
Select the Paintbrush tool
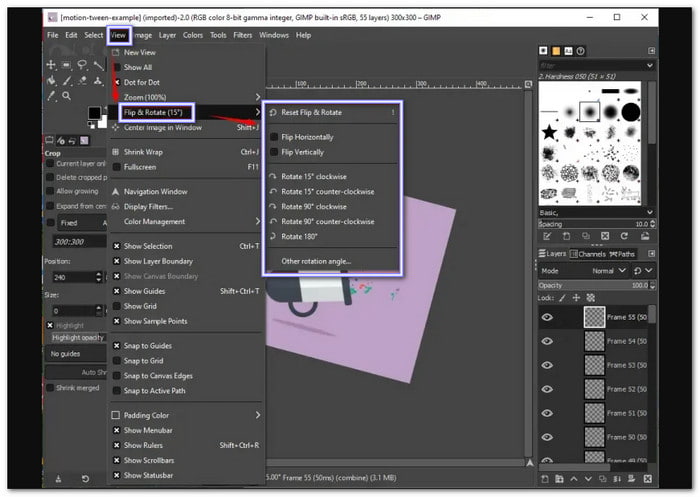click(67, 81)
